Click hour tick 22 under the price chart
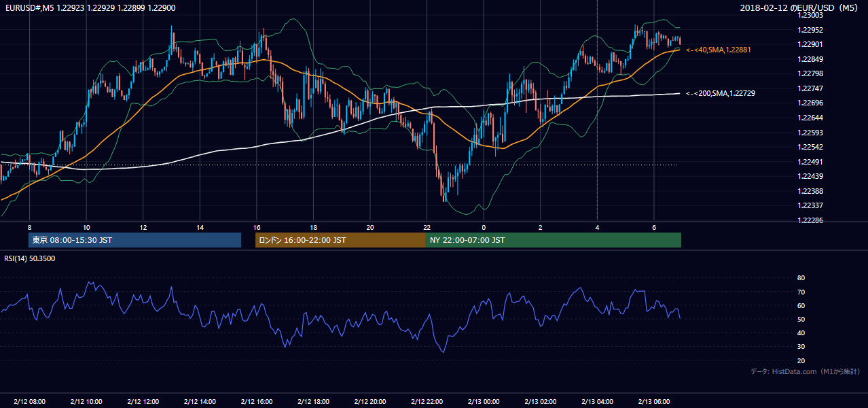Screen dimensions: 868x408 427,227
